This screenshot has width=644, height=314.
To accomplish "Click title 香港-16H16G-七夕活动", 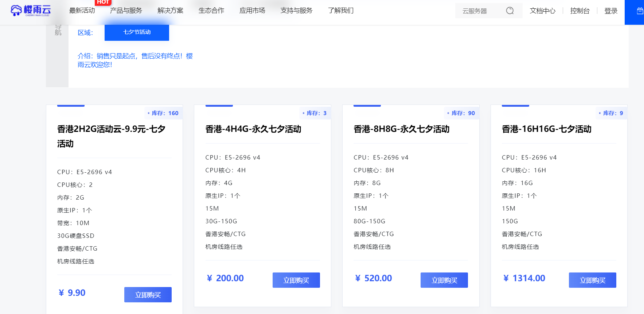I will [x=547, y=129].
